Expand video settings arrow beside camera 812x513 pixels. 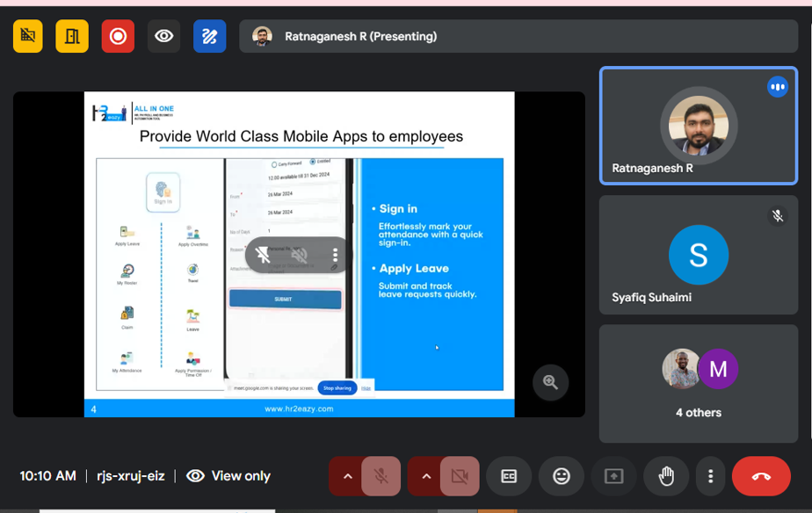426,476
